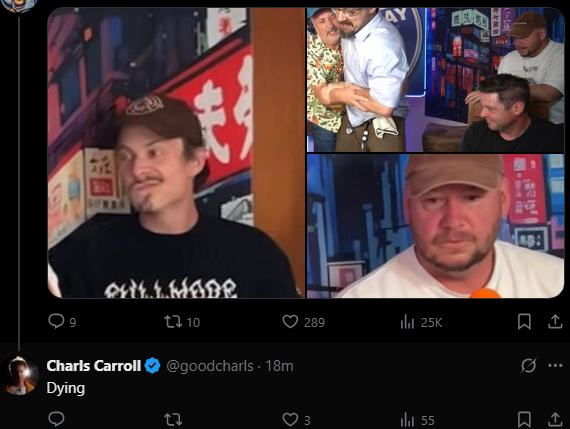Open Charls Carroll profile name link

pyautogui.click(x=93, y=366)
